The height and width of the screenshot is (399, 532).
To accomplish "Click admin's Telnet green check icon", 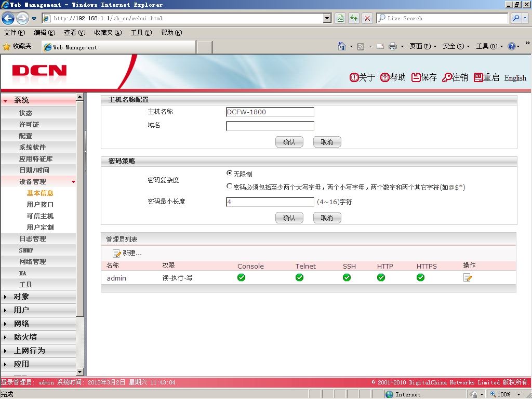I will 299,277.
